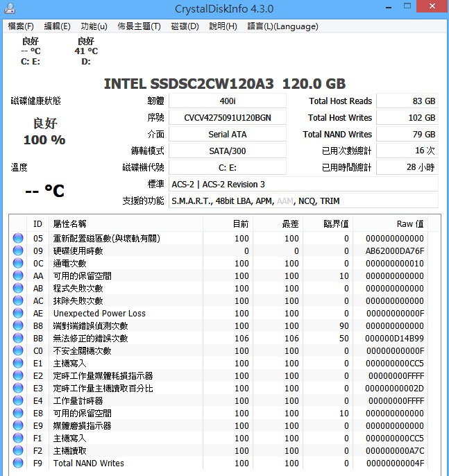Click the 屬性名稱 column header
Screen dimensions: 449x476
tap(126, 223)
